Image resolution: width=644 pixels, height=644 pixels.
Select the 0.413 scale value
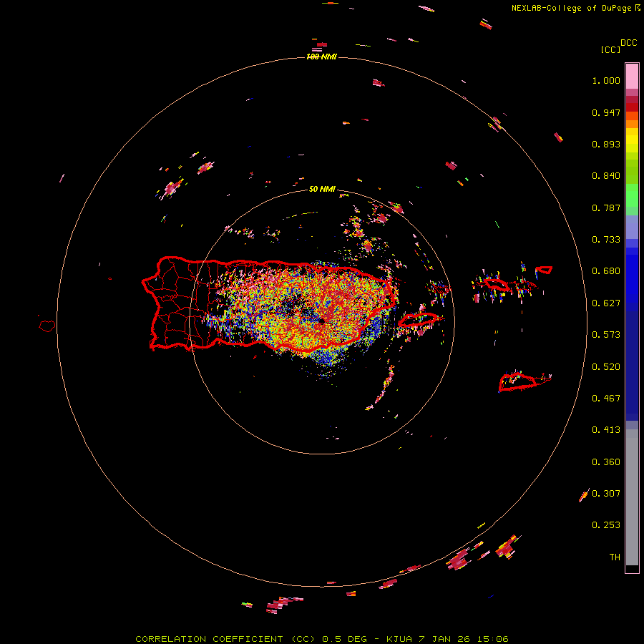(606, 430)
